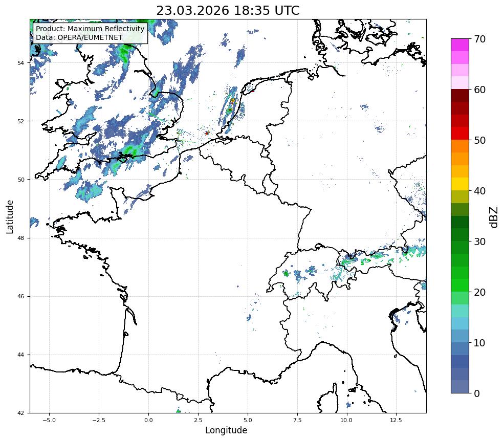Click the colorbar tick label 40

pyautogui.click(x=479, y=191)
